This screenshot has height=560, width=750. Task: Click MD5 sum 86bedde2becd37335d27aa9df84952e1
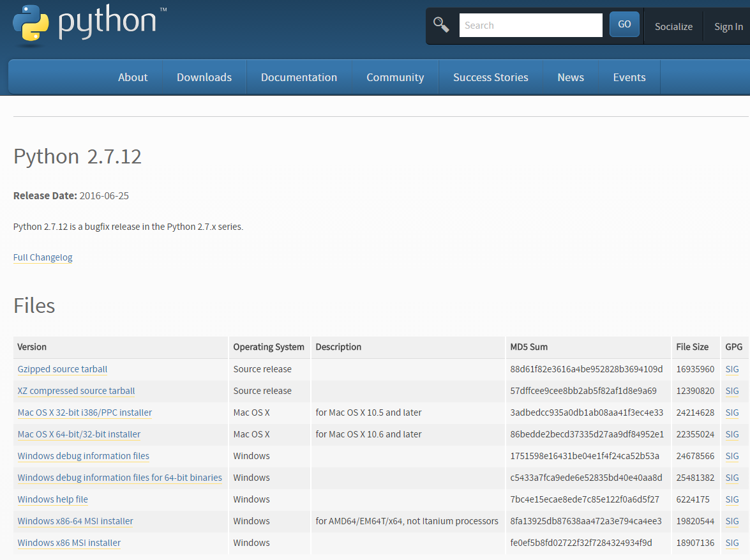tap(587, 434)
